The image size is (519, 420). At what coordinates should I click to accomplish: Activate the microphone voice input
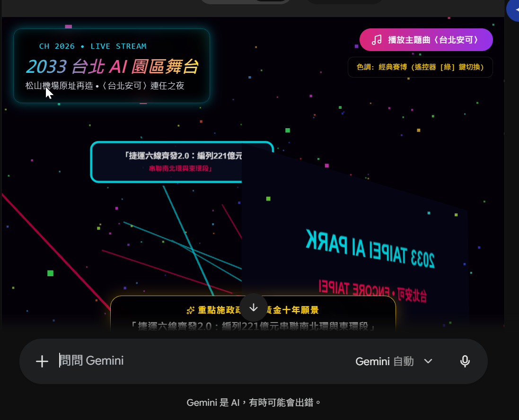[465, 361]
